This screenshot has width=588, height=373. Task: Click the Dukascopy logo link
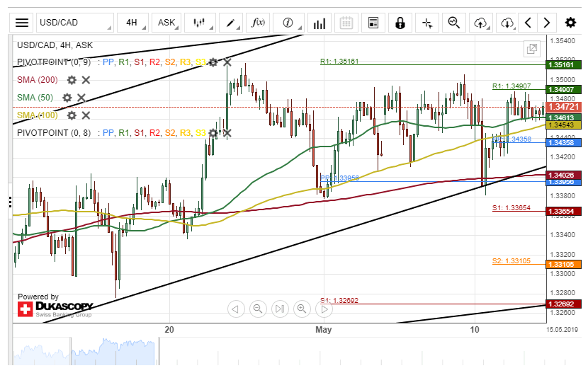pos(55,309)
